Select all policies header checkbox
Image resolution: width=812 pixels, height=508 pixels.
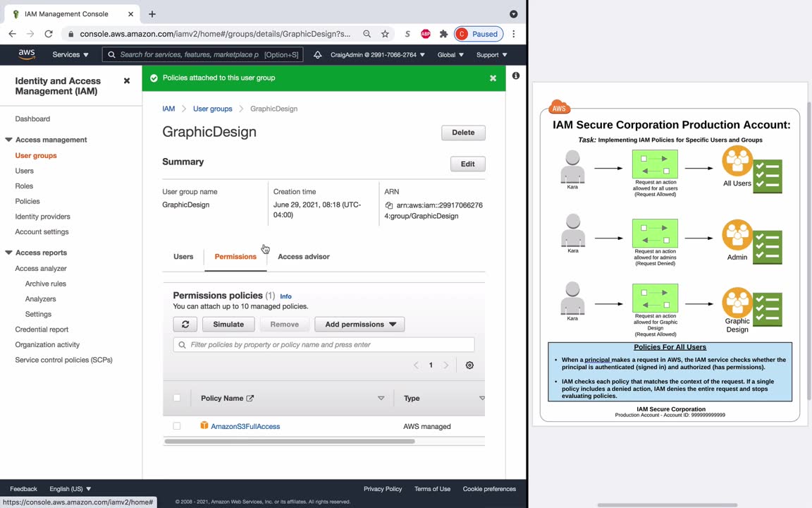tap(177, 398)
